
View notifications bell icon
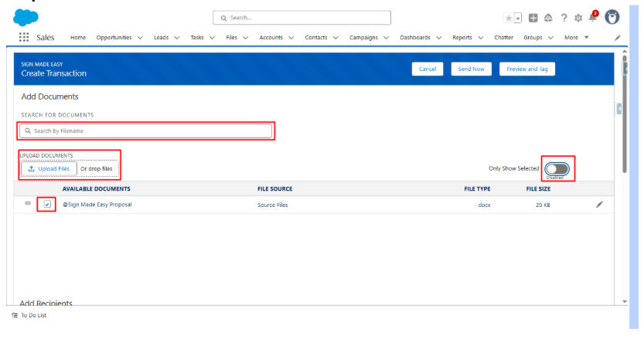593,17
